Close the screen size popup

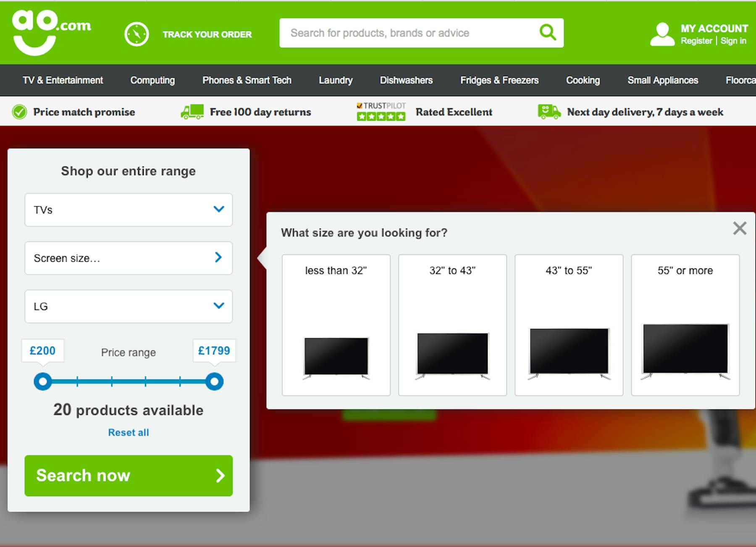click(x=740, y=228)
